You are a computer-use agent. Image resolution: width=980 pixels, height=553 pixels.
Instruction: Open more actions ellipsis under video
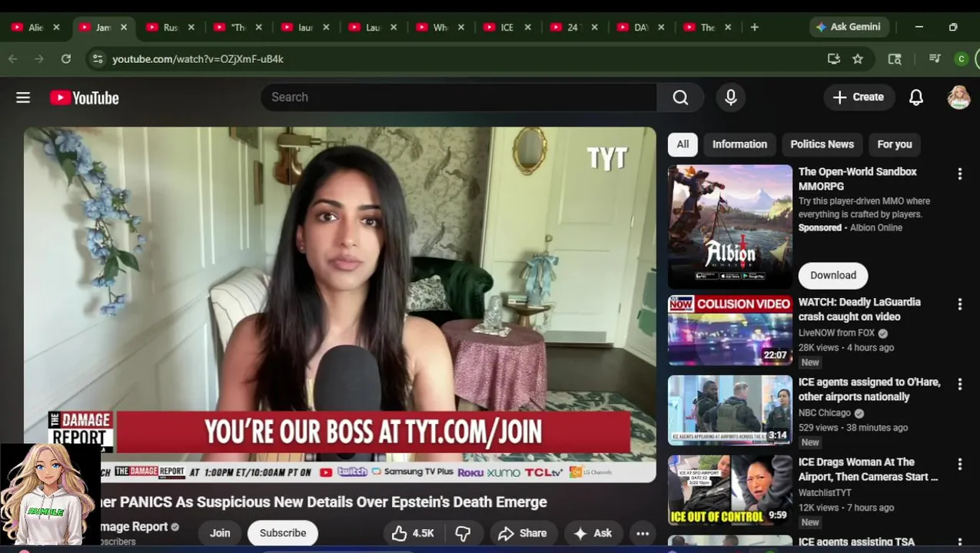click(643, 533)
